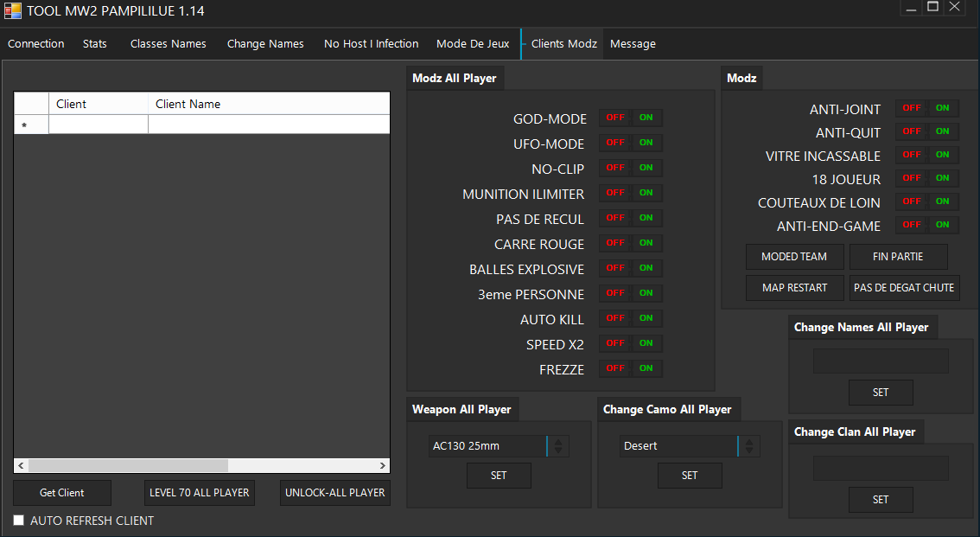
Task: Focus the Change Clan All Player field
Action: pos(881,468)
